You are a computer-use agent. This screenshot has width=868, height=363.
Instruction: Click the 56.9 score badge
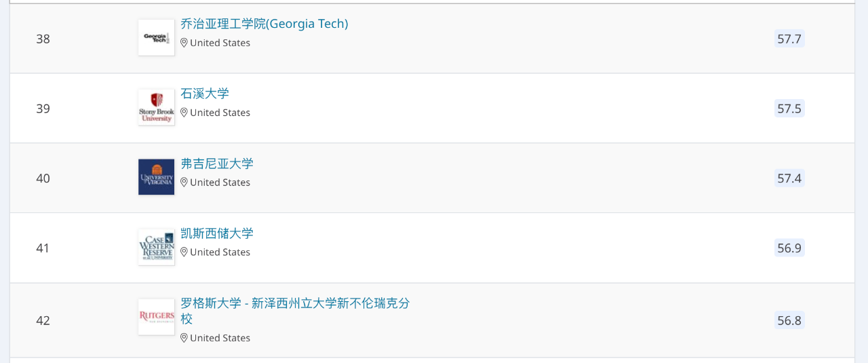pos(789,248)
